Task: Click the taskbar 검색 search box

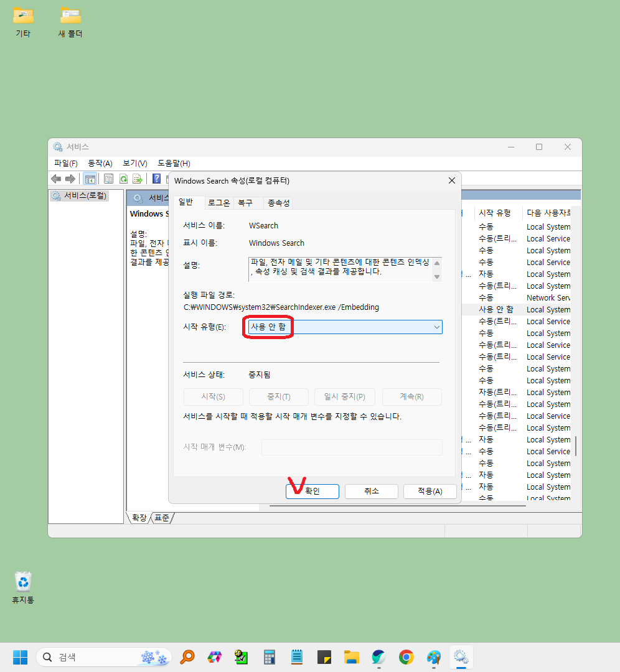Action: click(x=104, y=657)
